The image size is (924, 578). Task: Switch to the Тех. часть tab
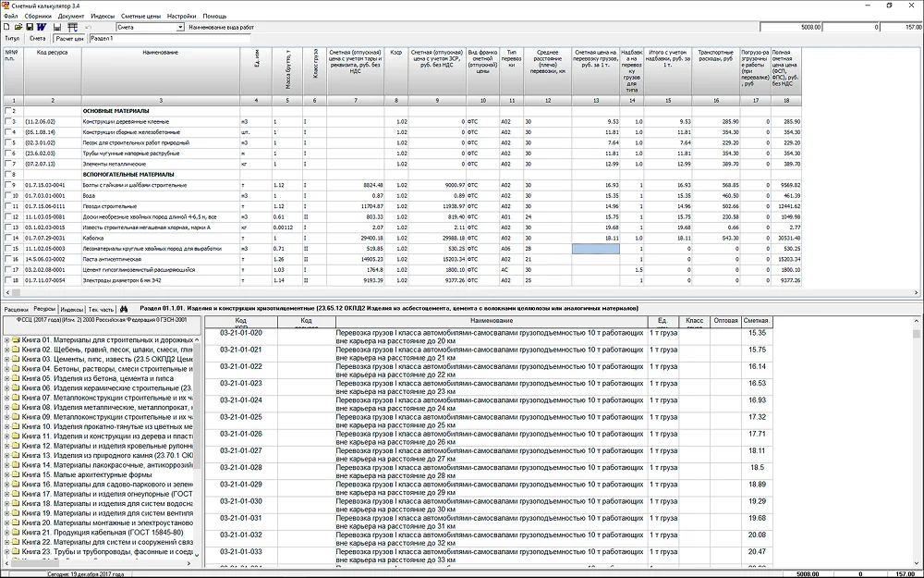101,309
